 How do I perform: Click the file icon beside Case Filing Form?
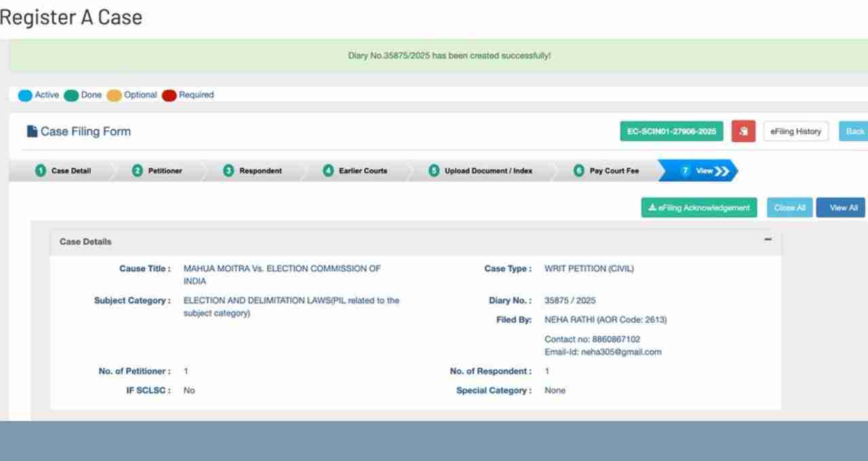pyautogui.click(x=32, y=132)
